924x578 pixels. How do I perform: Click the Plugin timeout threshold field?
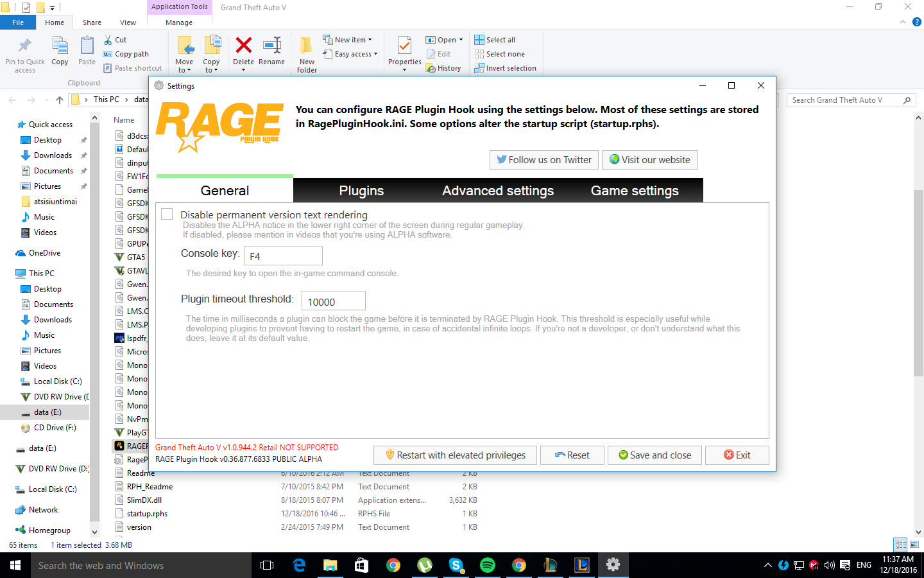[x=334, y=301]
